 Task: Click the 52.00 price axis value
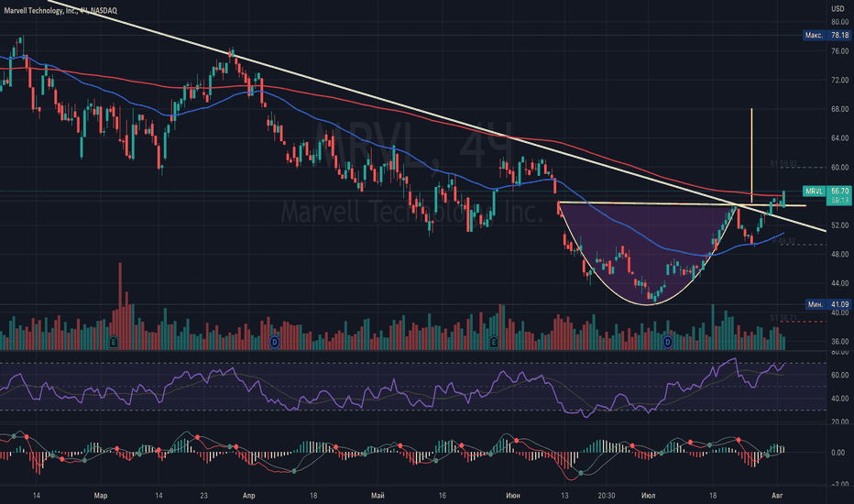point(840,225)
